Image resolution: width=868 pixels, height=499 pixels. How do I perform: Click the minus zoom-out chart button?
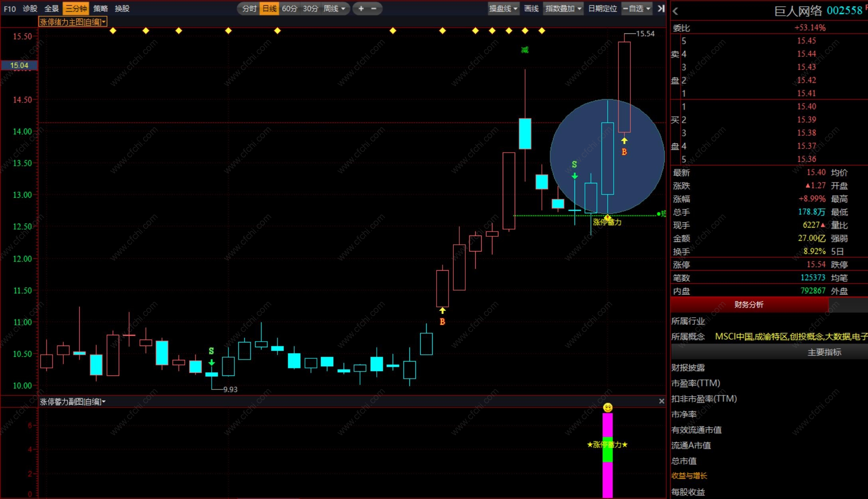pos(374,8)
